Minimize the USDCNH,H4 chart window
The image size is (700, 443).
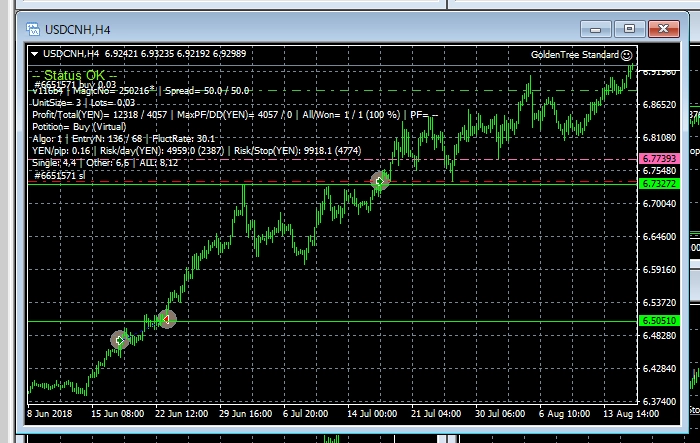click(596, 29)
